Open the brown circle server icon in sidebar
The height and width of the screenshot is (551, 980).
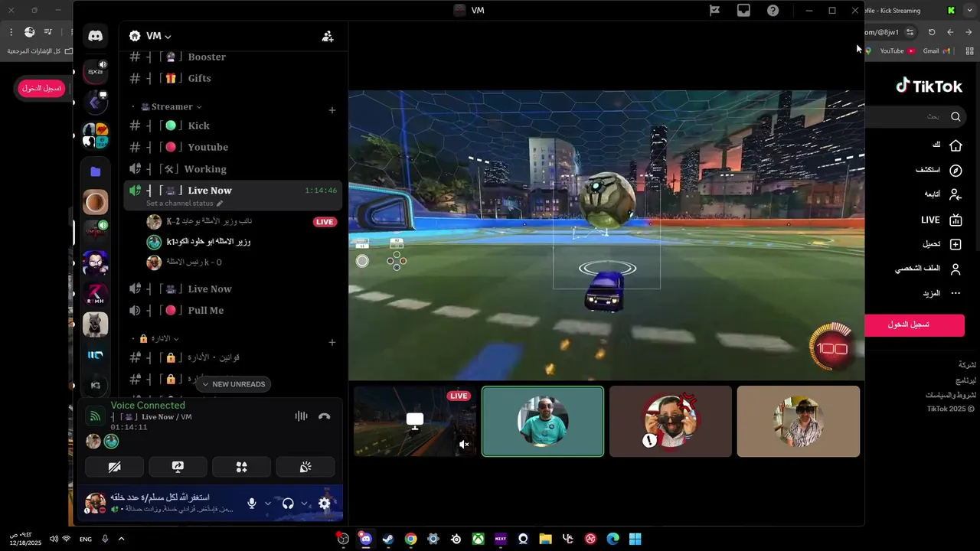96,202
